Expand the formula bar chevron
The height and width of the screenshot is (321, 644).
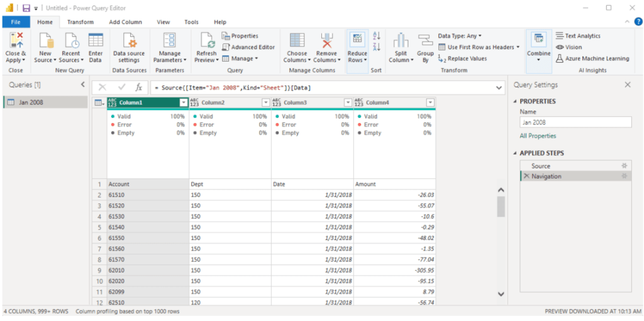point(499,88)
